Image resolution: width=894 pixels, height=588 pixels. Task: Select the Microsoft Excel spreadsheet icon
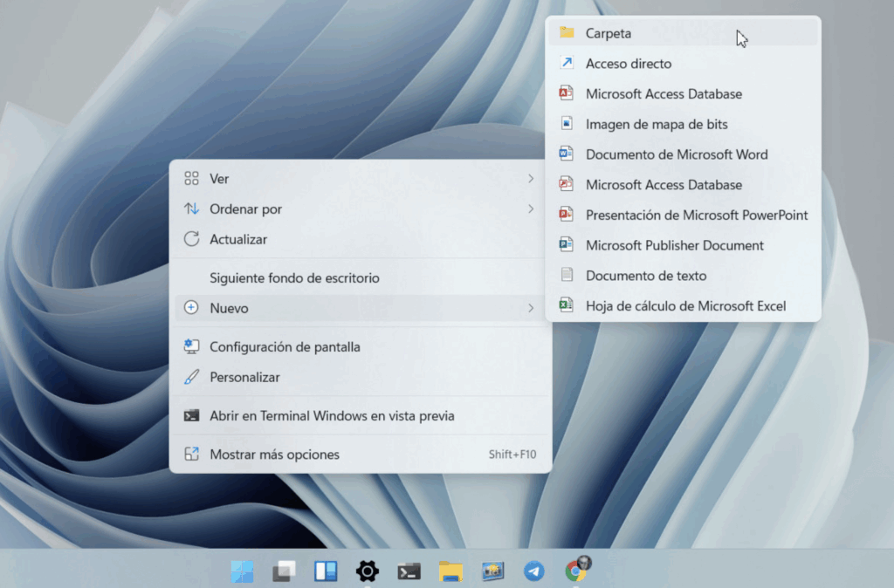pos(684,306)
